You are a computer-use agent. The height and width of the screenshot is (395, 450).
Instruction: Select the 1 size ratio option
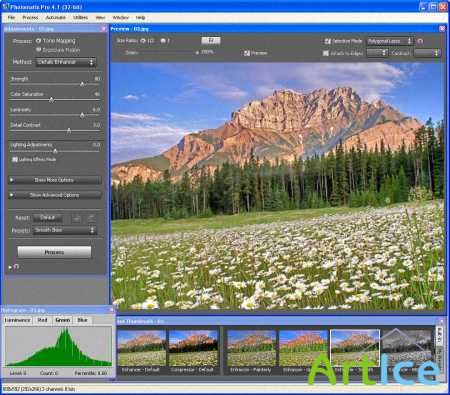pos(163,41)
